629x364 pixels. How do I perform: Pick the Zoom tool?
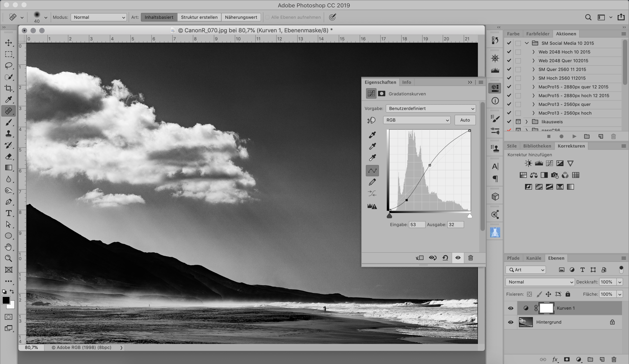click(x=8, y=258)
